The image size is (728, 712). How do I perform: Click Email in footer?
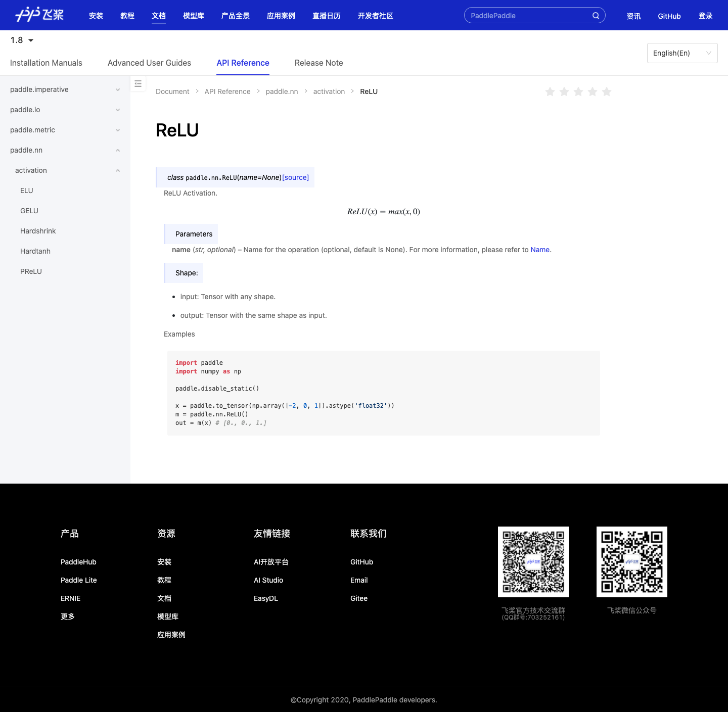coord(359,580)
